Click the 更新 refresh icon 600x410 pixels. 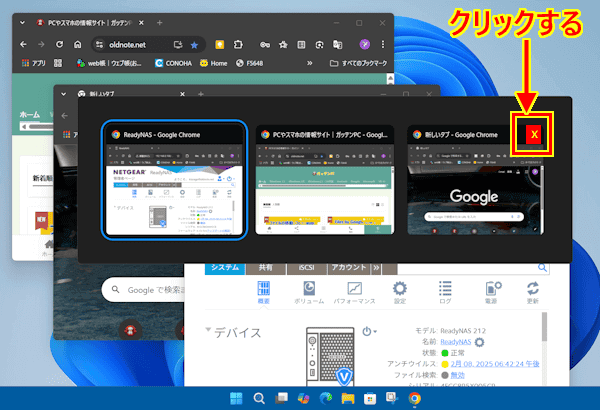point(533,293)
